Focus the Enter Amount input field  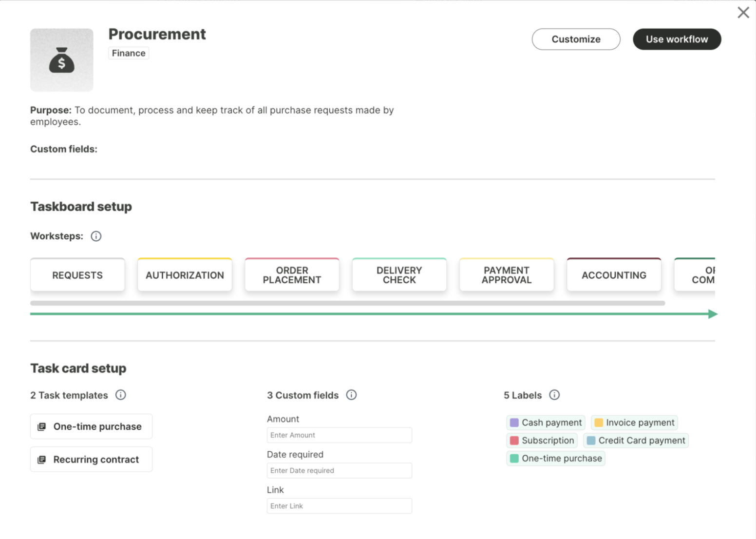339,435
